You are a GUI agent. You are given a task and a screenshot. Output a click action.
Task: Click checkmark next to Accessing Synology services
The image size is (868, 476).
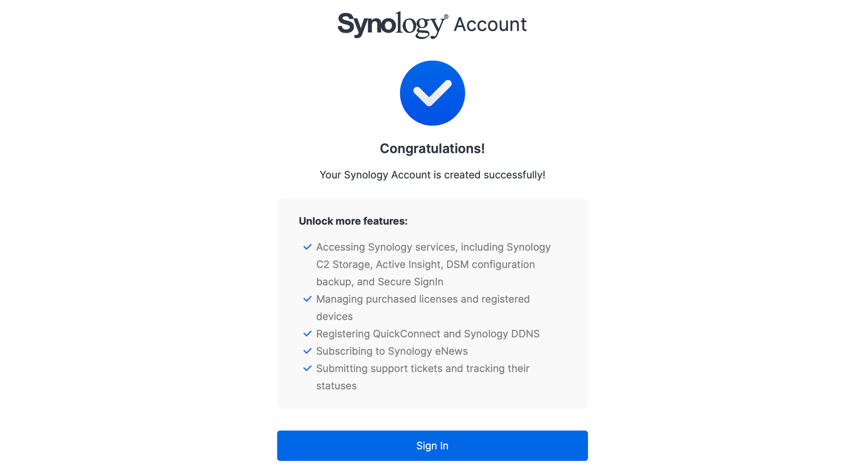pyautogui.click(x=307, y=247)
